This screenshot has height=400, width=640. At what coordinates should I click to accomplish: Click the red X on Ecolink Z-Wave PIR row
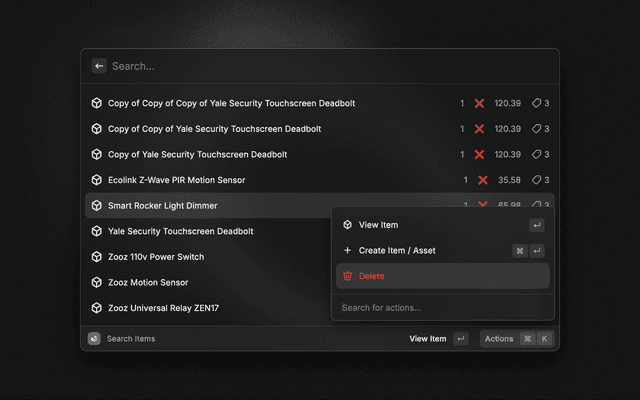pyautogui.click(x=482, y=180)
